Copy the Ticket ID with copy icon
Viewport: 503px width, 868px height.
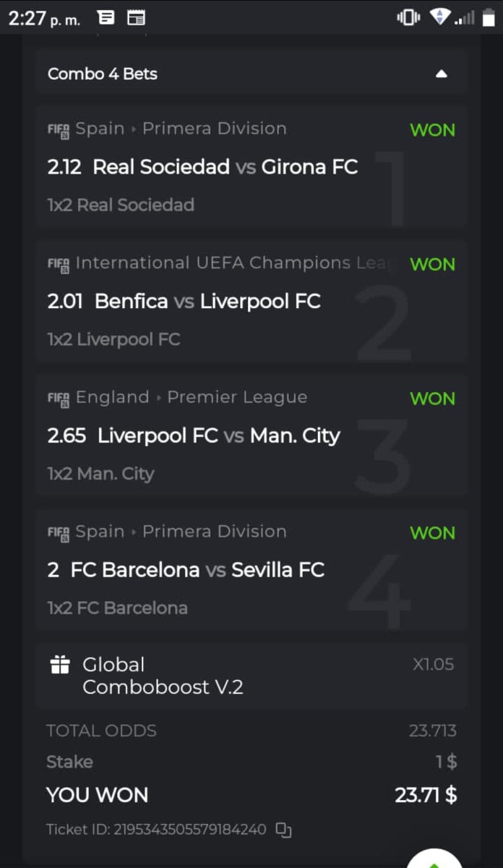[x=284, y=830]
